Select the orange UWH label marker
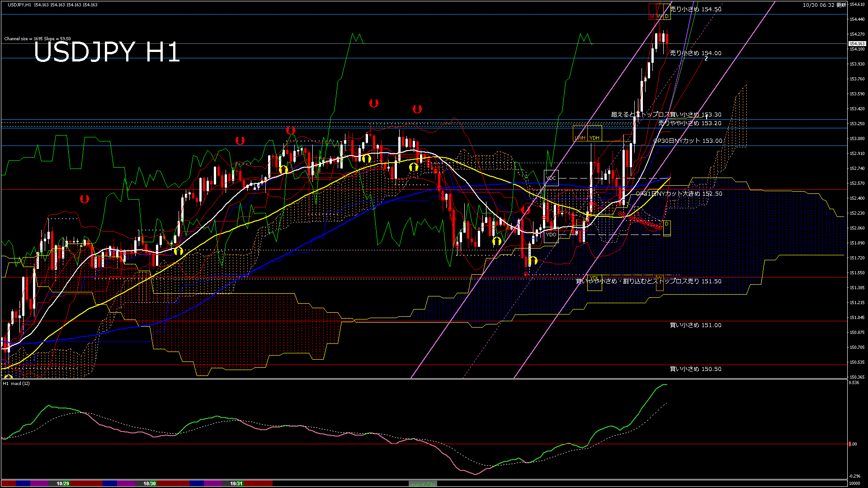868x488 pixels. tap(580, 138)
